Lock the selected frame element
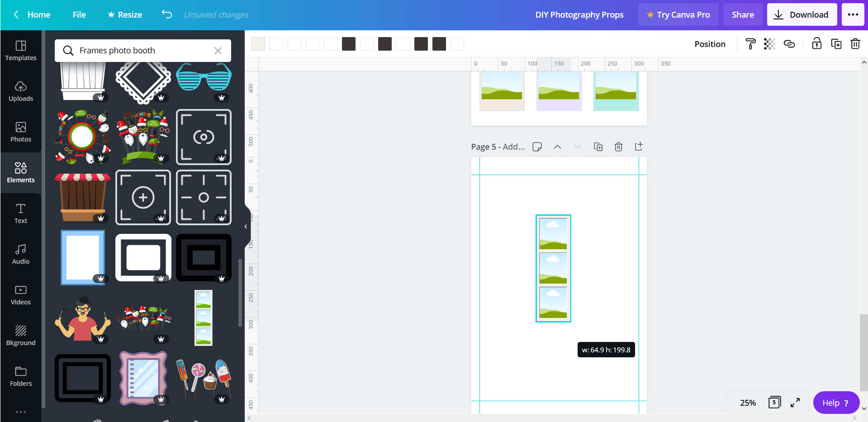 point(816,43)
